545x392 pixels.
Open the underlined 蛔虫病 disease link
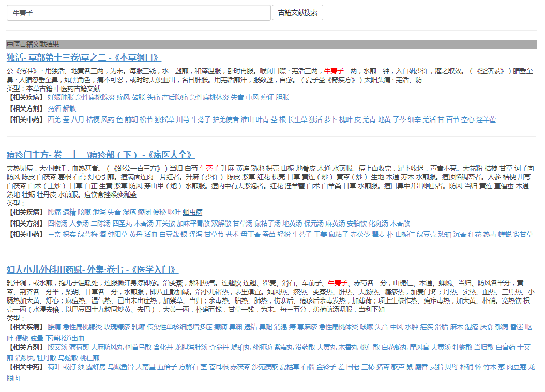192,212
